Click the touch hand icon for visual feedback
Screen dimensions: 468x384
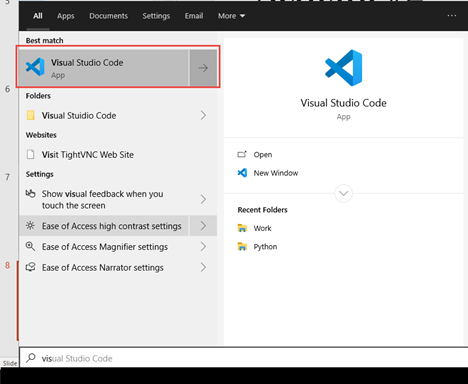pos(30,193)
